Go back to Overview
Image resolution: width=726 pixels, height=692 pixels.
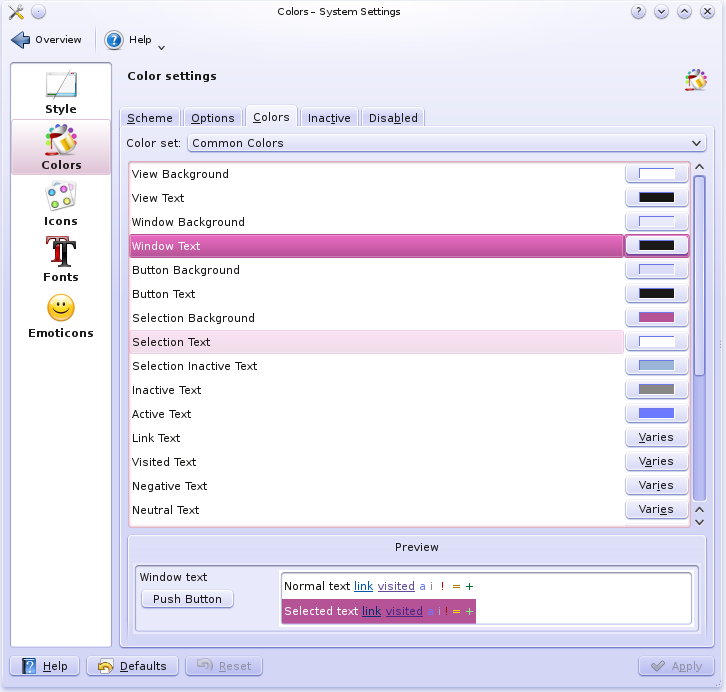(46, 40)
